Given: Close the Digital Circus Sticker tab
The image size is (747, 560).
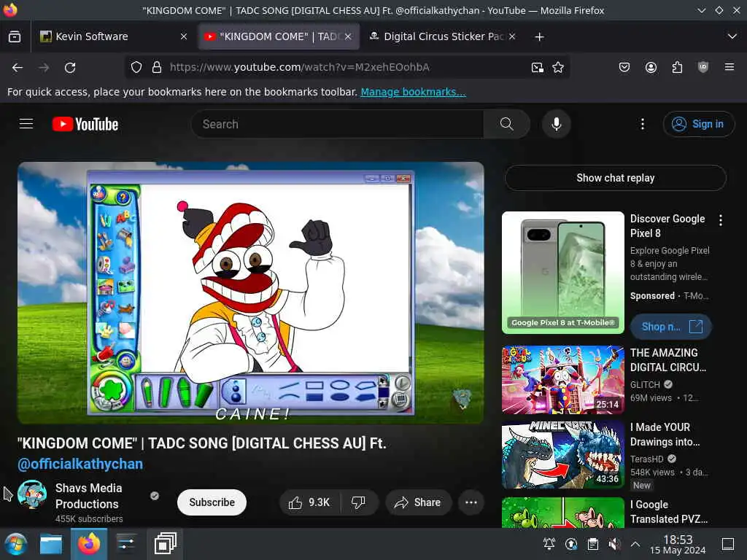Looking at the screenshot, I should 511,36.
